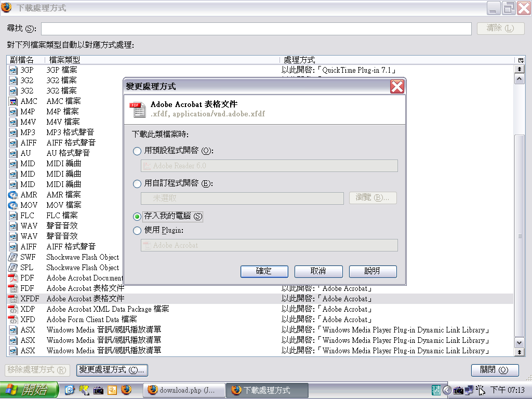This screenshot has width=532, height=399.
Task: Click 說明 help button
Action: click(373, 271)
